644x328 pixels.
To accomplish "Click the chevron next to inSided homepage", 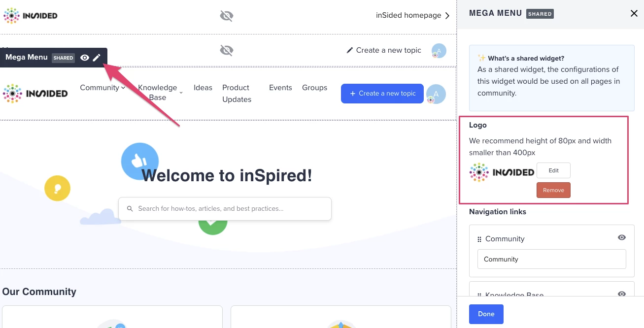I will point(448,15).
